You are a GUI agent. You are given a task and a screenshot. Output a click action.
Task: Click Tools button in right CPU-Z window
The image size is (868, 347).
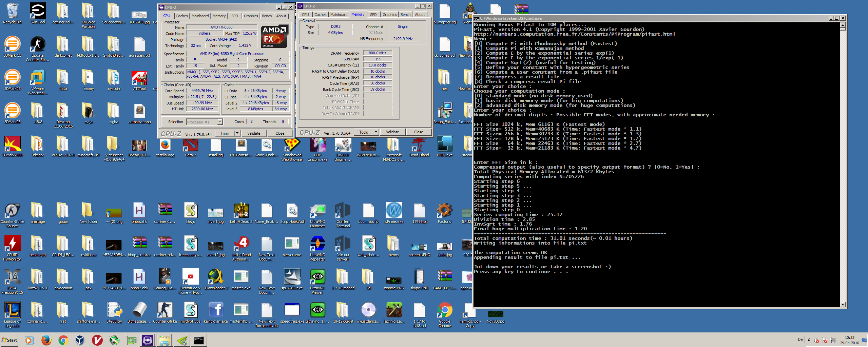point(364,132)
